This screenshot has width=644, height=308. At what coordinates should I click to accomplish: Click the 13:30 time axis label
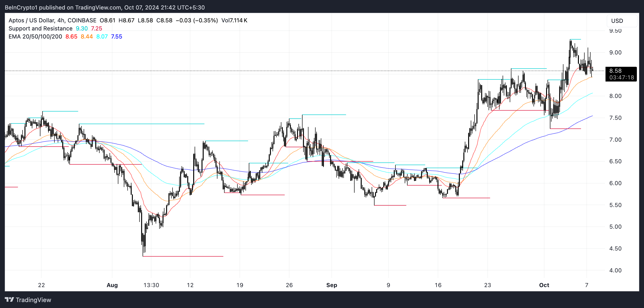(151, 285)
